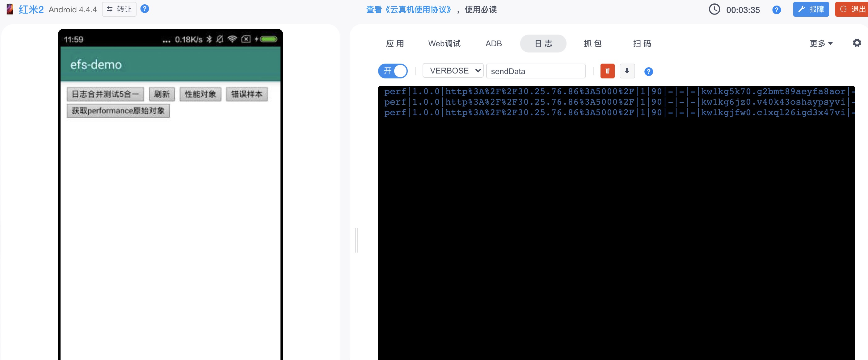This screenshot has width=868, height=360.
Task: Click the muted bell icon in phone status bar
Action: pyautogui.click(x=220, y=40)
